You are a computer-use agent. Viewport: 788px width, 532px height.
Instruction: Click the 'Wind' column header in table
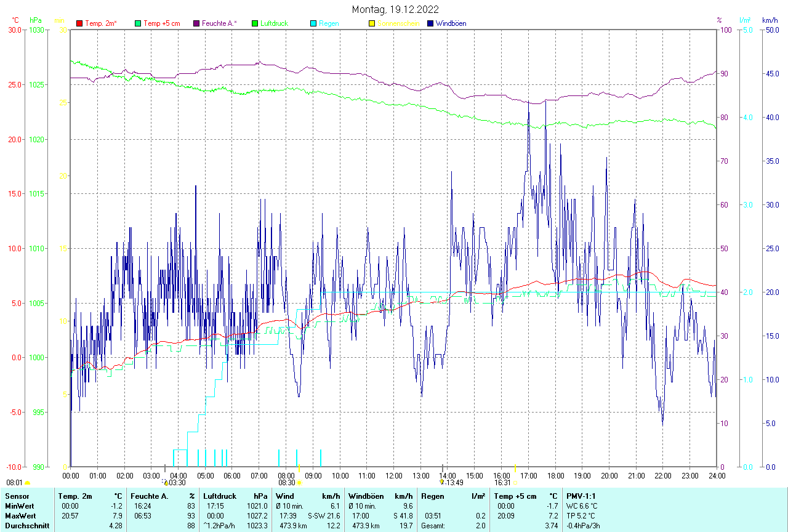point(285,496)
